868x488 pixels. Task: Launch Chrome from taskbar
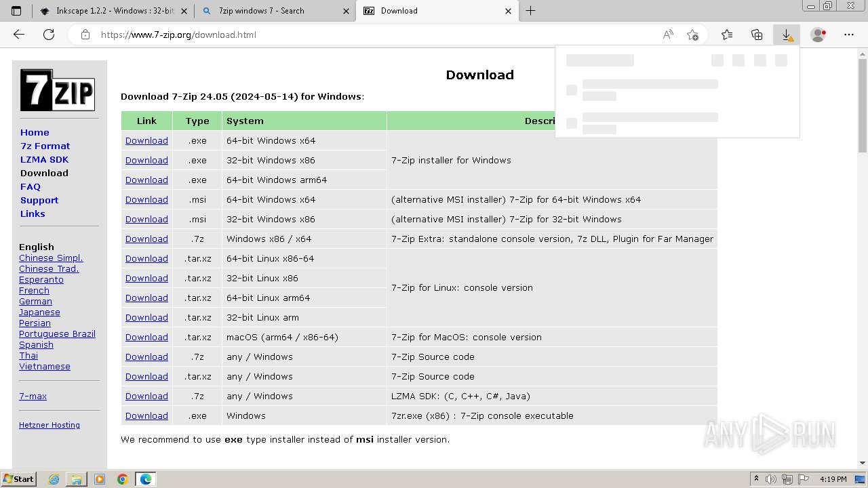click(123, 479)
